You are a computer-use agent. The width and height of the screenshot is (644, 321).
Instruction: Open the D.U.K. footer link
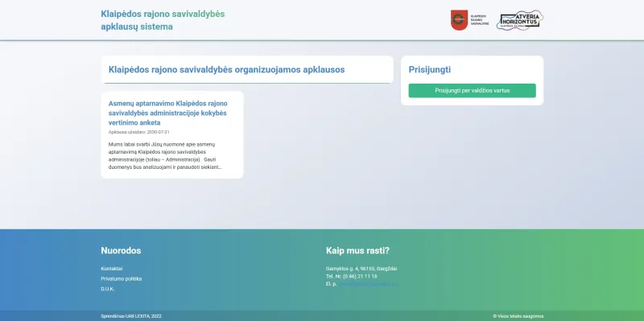108,289
